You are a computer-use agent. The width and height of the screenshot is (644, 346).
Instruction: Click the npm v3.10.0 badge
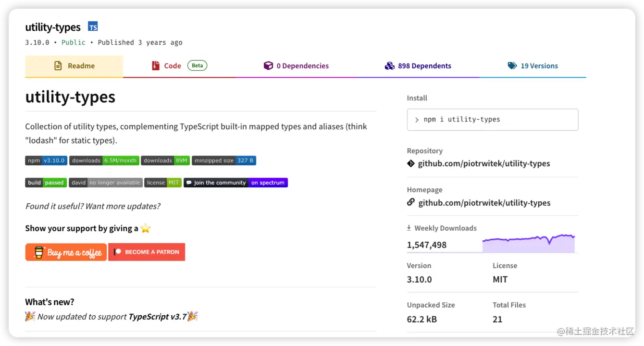[x=45, y=161]
